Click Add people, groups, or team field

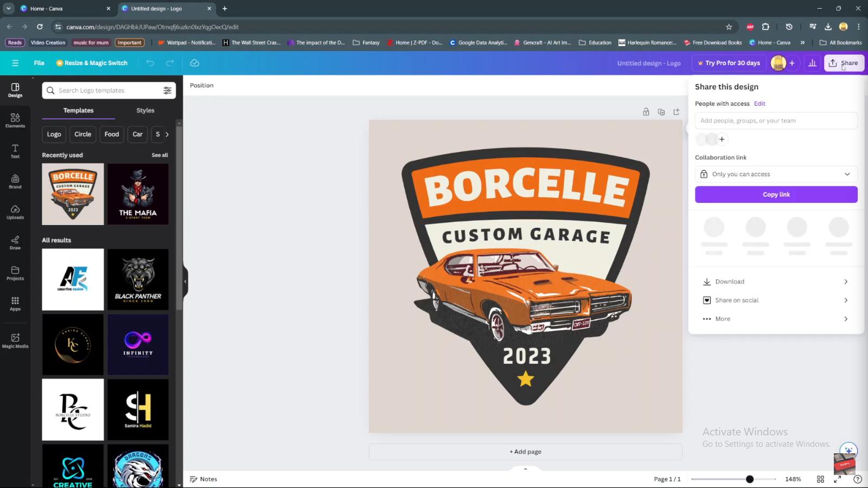coord(776,121)
